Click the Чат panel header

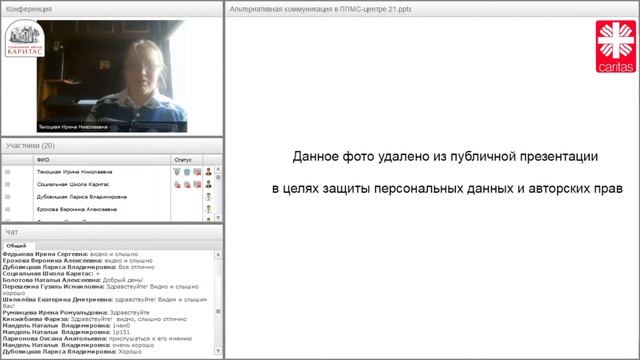coord(112,232)
